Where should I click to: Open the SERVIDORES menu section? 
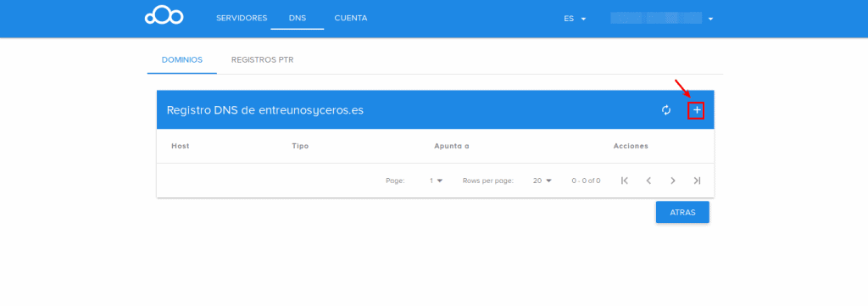coord(242,19)
